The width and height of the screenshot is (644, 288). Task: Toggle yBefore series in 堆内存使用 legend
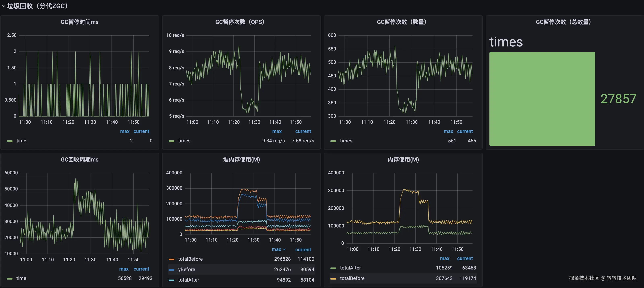click(187, 269)
